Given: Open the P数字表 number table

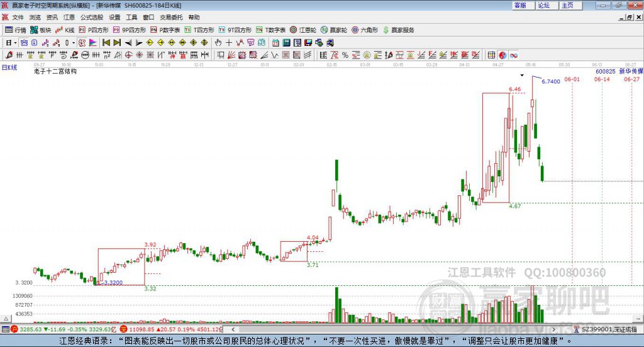Looking at the screenshot, I should coord(165,30).
